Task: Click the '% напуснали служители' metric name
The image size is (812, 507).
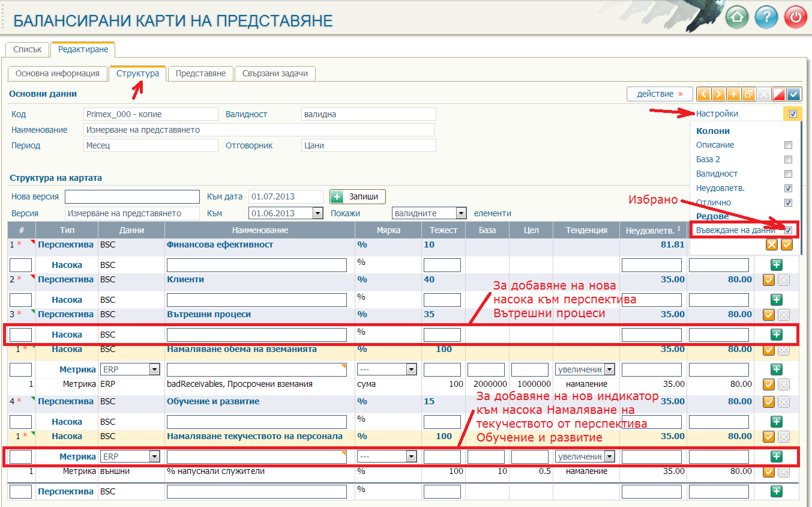Action: [x=215, y=472]
